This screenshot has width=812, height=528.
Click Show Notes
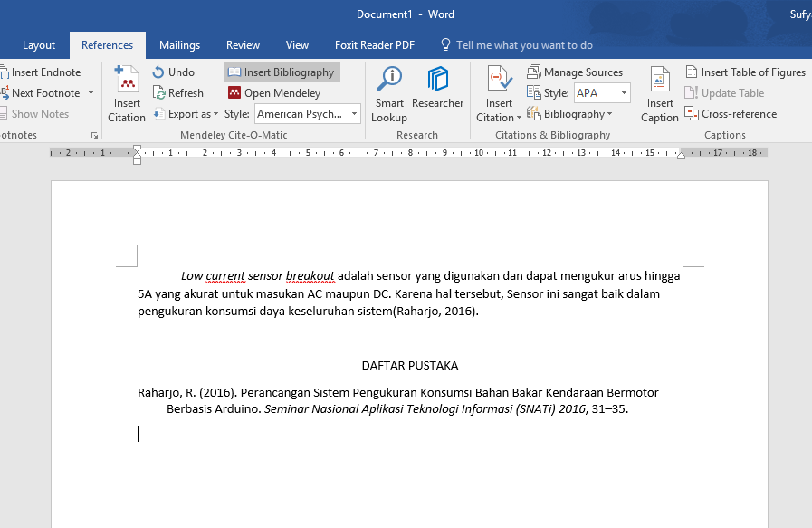point(34,114)
